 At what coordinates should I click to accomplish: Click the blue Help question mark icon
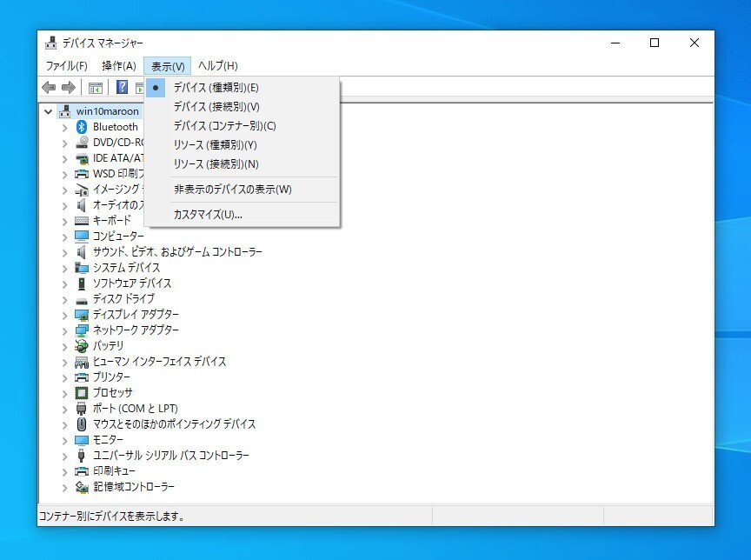tap(123, 88)
